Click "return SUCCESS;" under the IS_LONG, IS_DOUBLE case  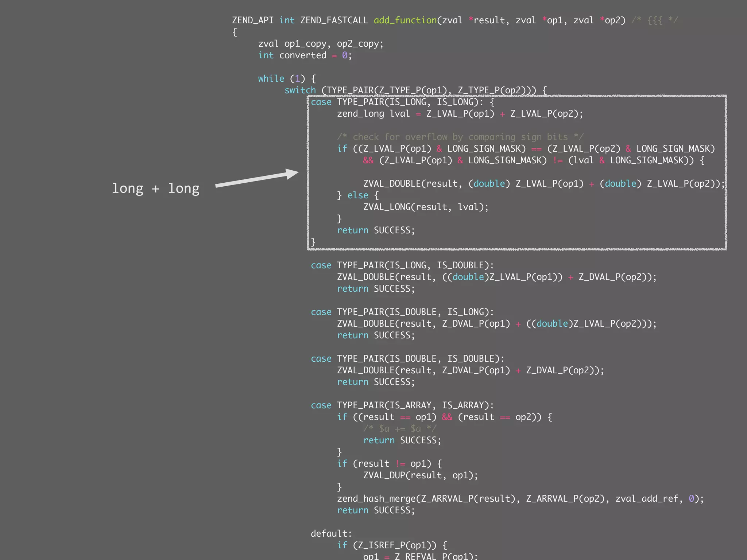click(376, 289)
